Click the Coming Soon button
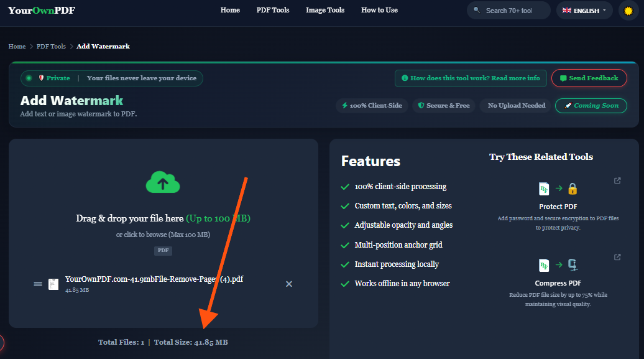The height and width of the screenshot is (359, 644). (591, 106)
